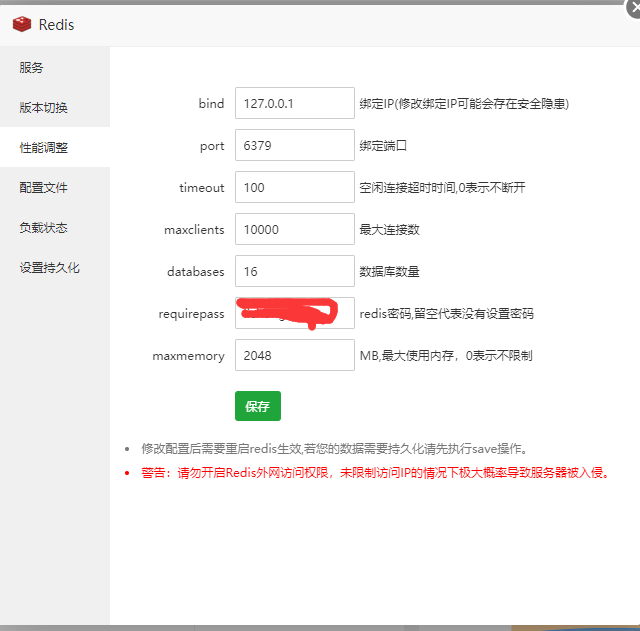Click the databases field showing 16
Screen dimensions: 640x631
coord(295,271)
